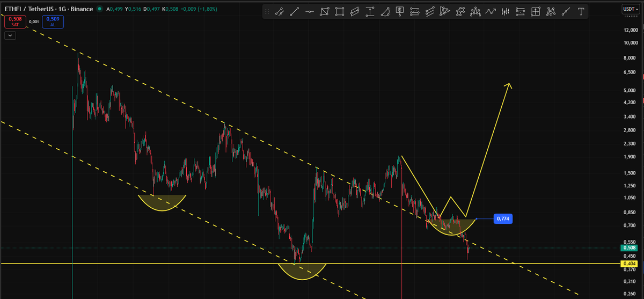Click the D0,497 low value

pos(152,9)
